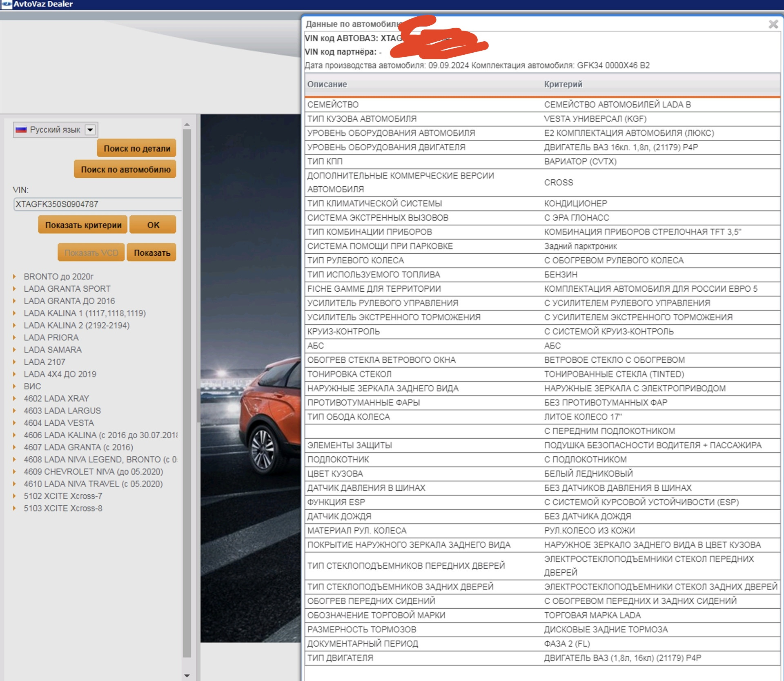Select 5102 XCITE Xcross-7 item
The width and height of the screenshot is (784, 681).
tap(62, 496)
